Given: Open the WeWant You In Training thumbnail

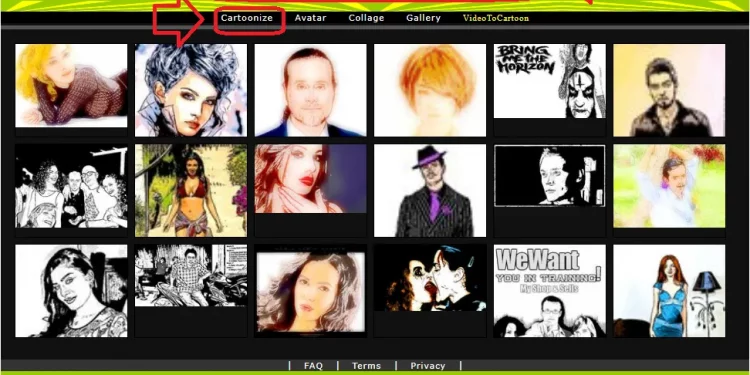Looking at the screenshot, I should [550, 291].
